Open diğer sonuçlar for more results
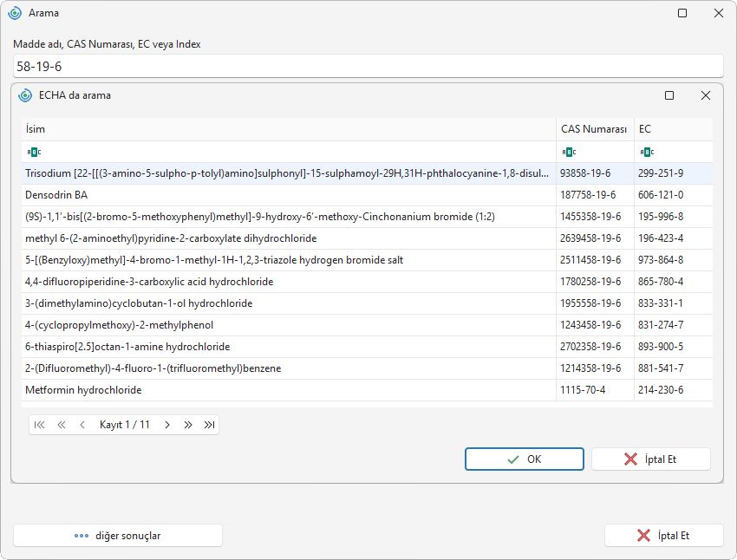 [x=118, y=536]
